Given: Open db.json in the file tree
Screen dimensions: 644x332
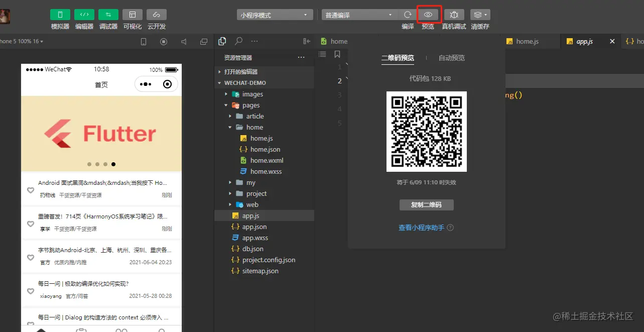Looking at the screenshot, I should (264, 249).
